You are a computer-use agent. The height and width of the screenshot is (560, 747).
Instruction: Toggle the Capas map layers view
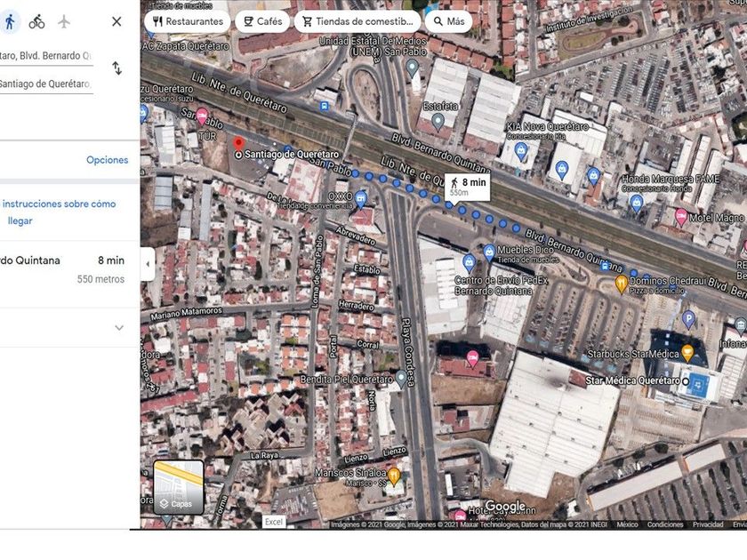pos(178,487)
